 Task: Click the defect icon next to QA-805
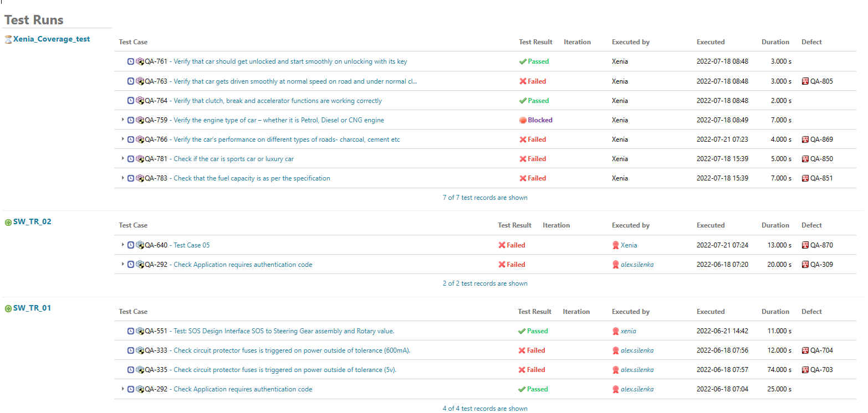805,81
